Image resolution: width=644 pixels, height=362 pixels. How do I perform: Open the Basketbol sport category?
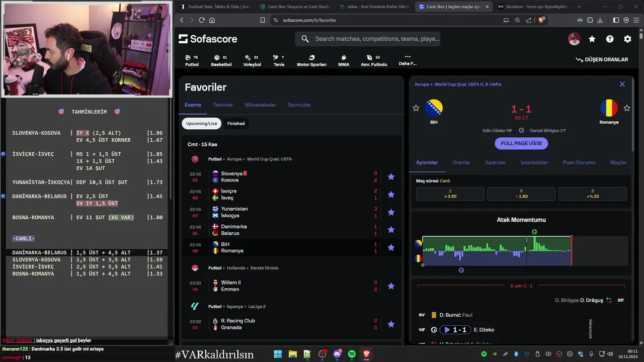pos(221,60)
